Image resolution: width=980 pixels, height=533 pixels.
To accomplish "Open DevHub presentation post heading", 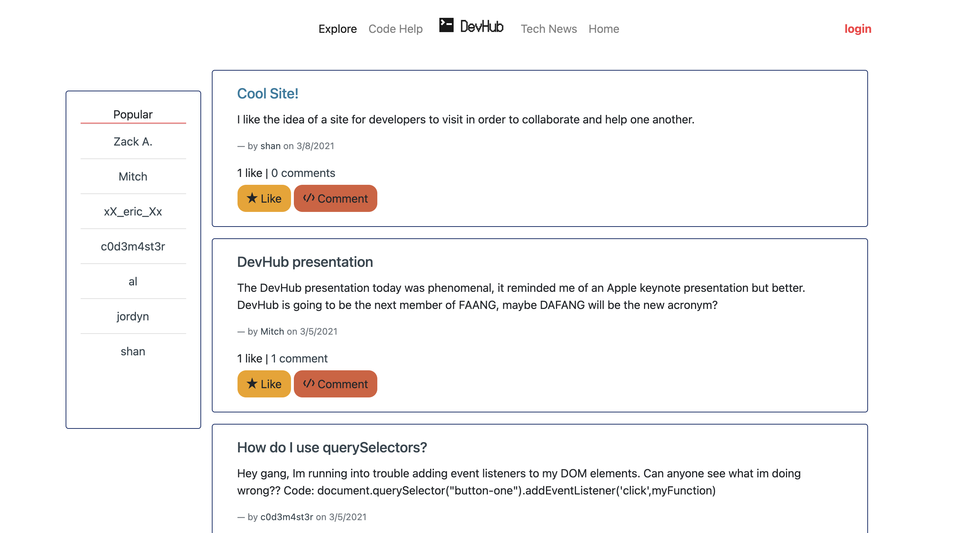I will [305, 262].
